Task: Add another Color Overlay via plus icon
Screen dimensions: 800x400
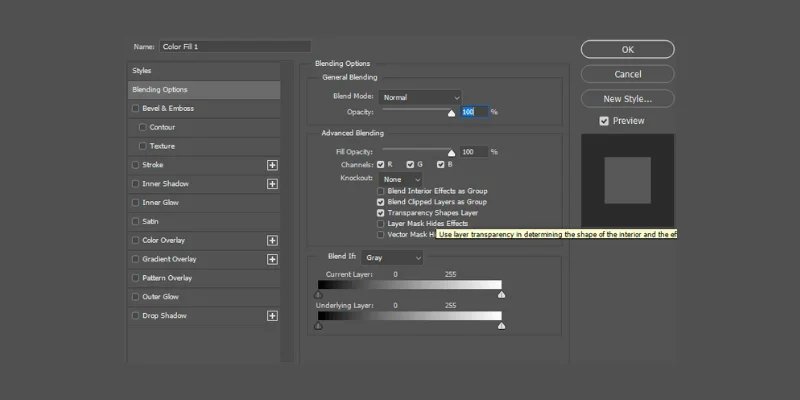Action: pos(272,240)
